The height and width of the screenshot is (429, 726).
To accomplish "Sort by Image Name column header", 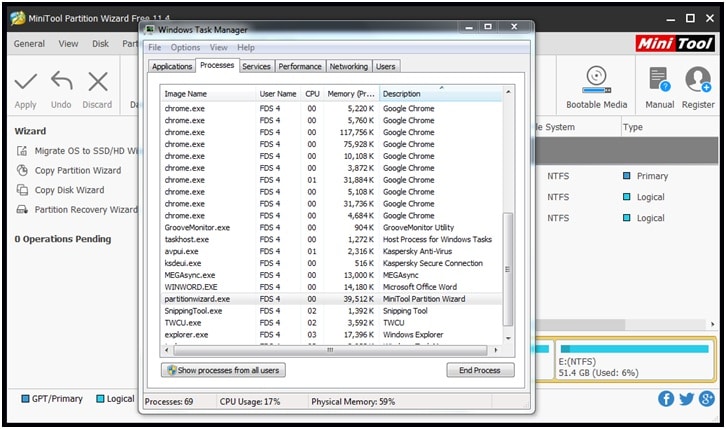I will pyautogui.click(x=208, y=93).
